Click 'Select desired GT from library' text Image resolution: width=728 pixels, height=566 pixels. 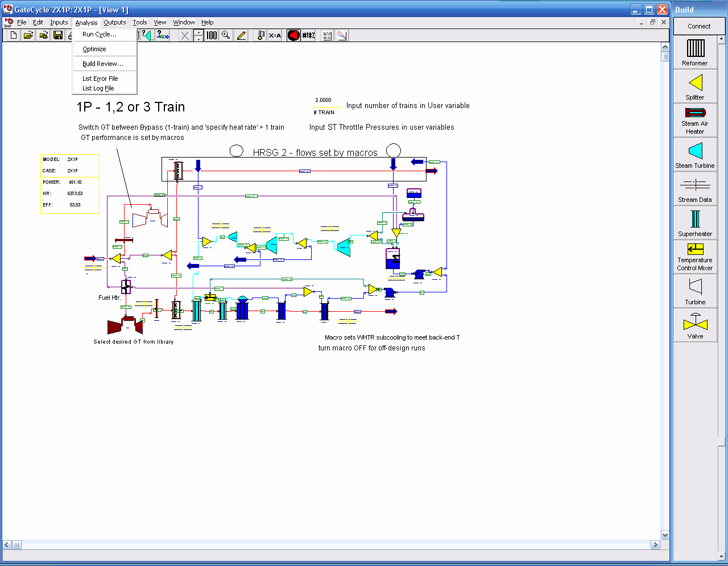pyautogui.click(x=134, y=342)
